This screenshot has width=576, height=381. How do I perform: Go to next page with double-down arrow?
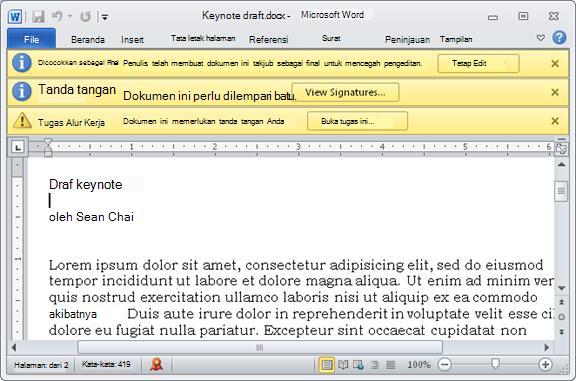[x=561, y=332]
